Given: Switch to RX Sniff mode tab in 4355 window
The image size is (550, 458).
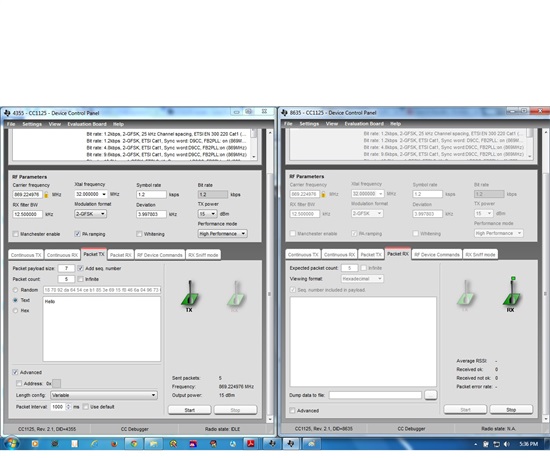Looking at the screenshot, I should point(203,255).
